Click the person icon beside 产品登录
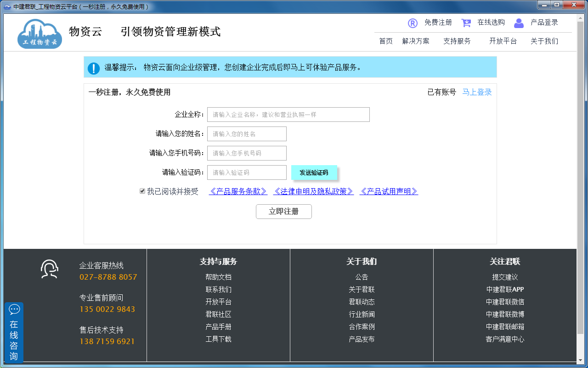This screenshot has width=588, height=368. (519, 23)
